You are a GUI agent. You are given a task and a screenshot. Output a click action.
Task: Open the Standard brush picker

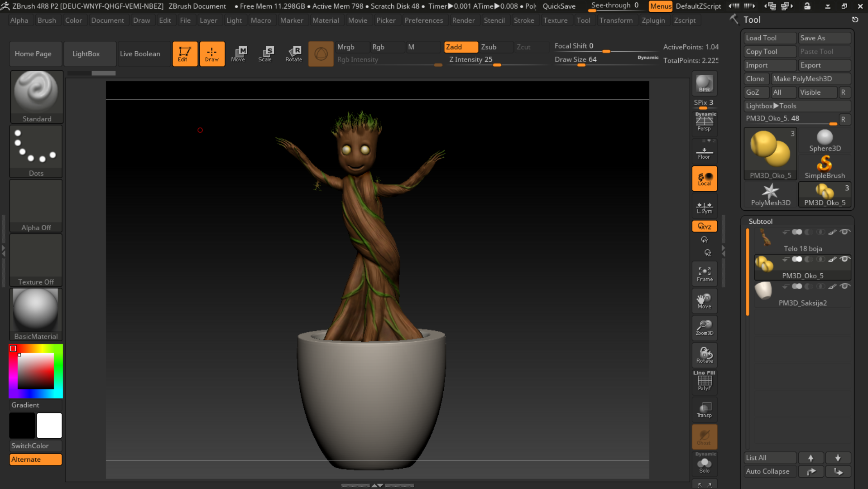click(x=36, y=97)
